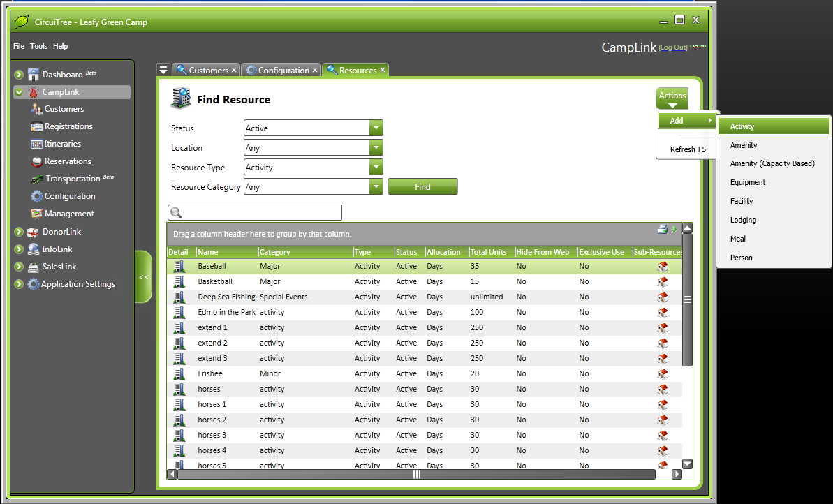The height and width of the screenshot is (504, 833).
Task: Open Registrations in the sidebar
Action: click(68, 126)
